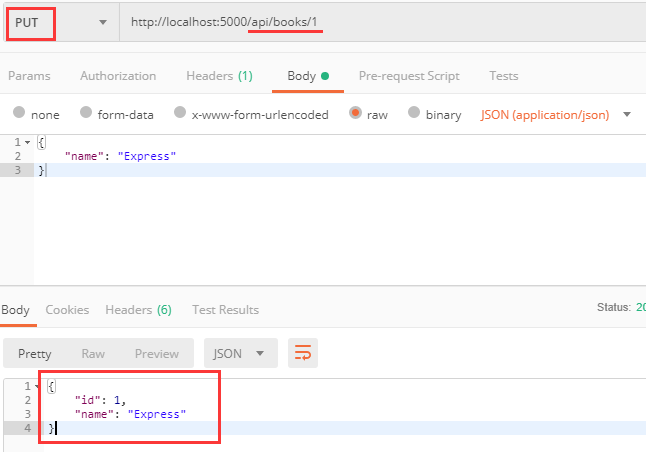Click line number 2 in request gutter
Image resolution: width=646 pixels, height=452 pixels.
click(18, 156)
